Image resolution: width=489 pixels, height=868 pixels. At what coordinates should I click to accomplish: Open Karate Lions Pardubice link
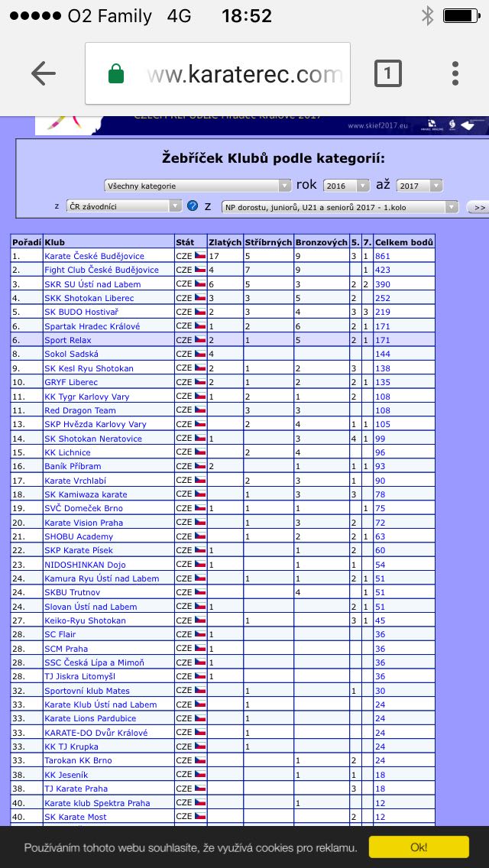pyautogui.click(x=91, y=718)
